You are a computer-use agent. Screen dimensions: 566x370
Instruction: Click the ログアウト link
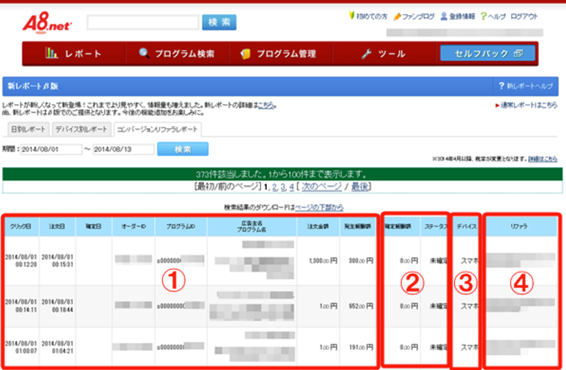[x=524, y=17]
